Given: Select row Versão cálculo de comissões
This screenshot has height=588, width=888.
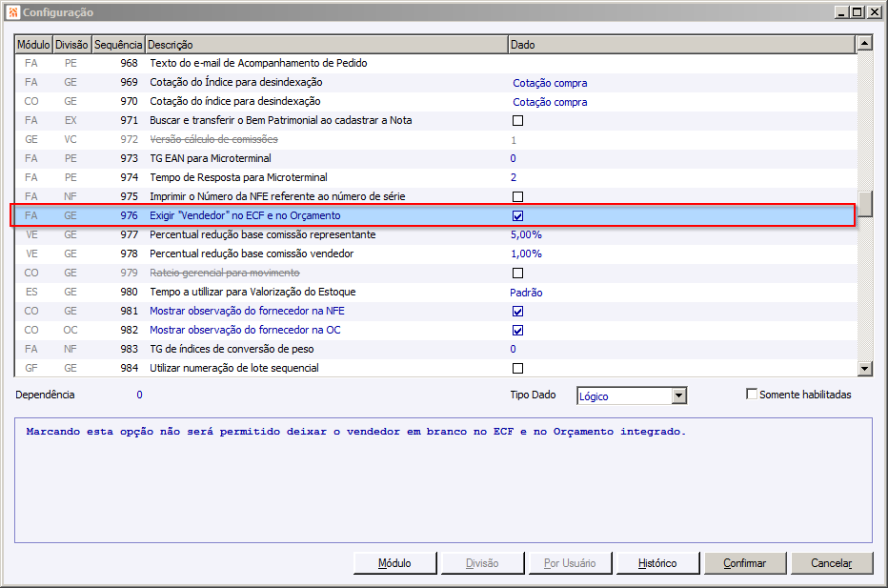Looking at the screenshot, I should pos(434,140).
